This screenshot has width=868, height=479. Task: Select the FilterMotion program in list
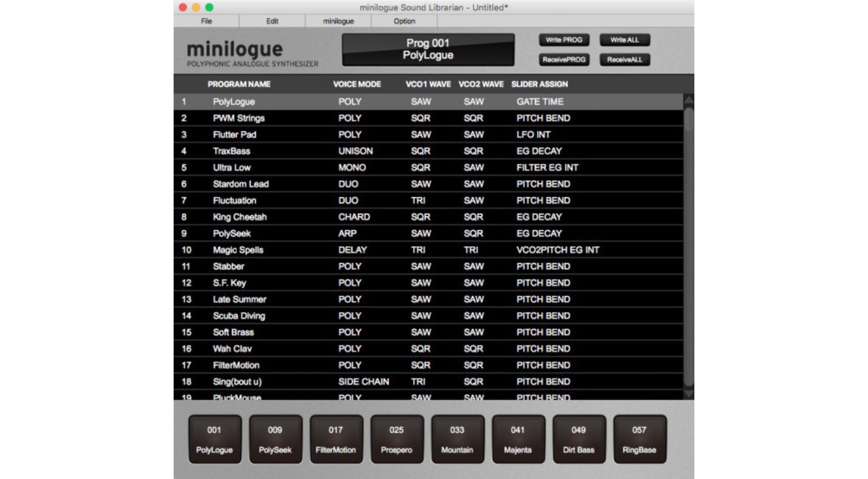click(x=428, y=365)
